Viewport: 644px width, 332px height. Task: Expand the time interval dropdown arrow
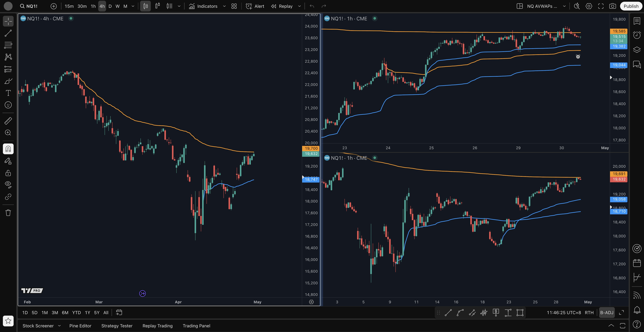[x=133, y=6]
